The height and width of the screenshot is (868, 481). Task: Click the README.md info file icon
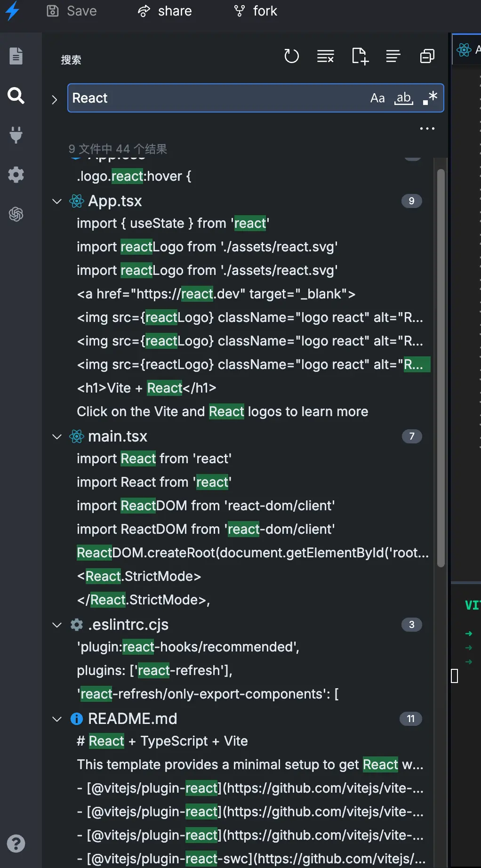pyautogui.click(x=77, y=719)
